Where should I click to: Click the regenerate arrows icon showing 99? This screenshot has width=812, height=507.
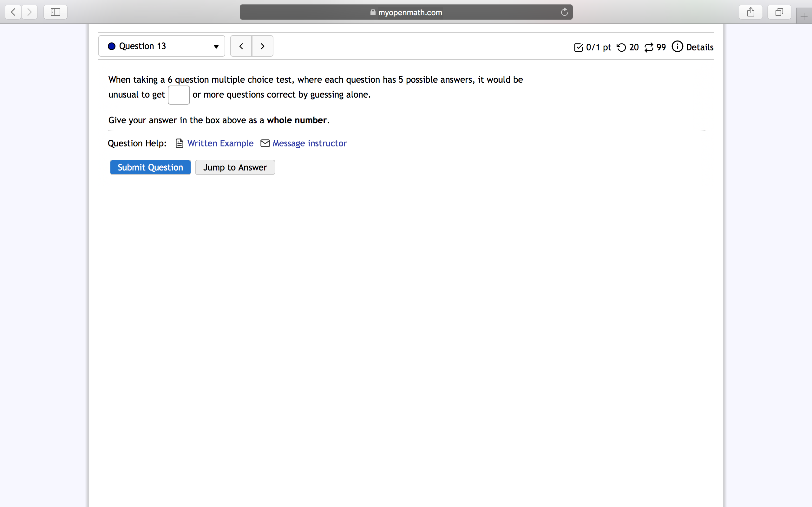(649, 47)
